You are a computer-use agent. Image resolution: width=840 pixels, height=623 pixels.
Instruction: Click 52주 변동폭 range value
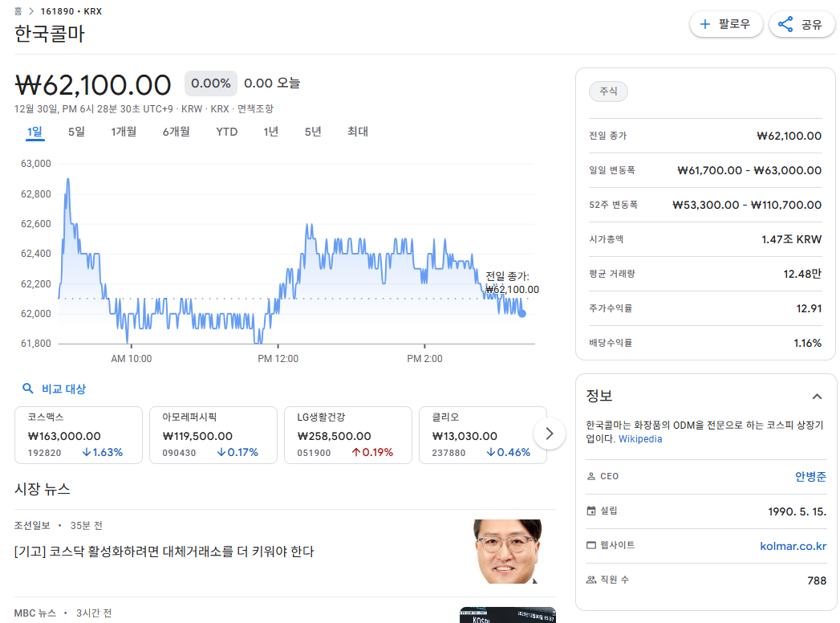[x=747, y=205]
